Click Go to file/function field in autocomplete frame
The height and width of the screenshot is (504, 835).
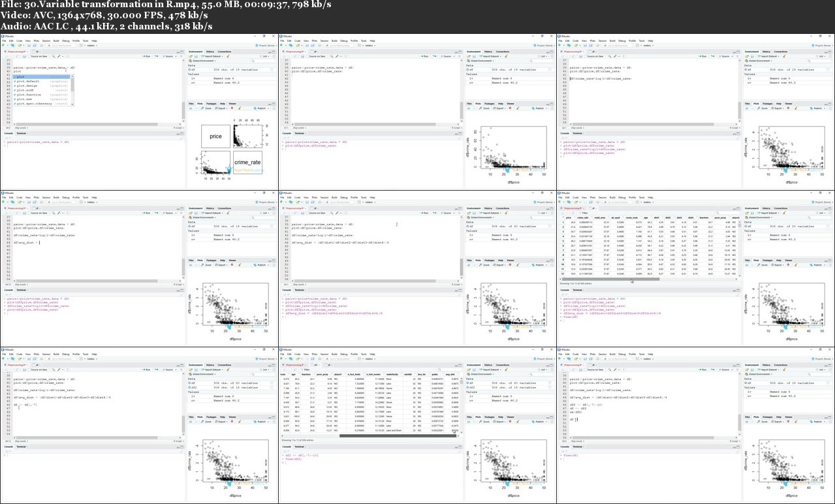[61, 46]
